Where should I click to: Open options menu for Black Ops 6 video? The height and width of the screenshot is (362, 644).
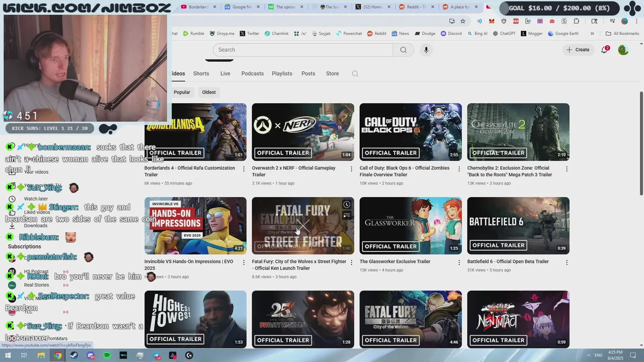tap(459, 169)
